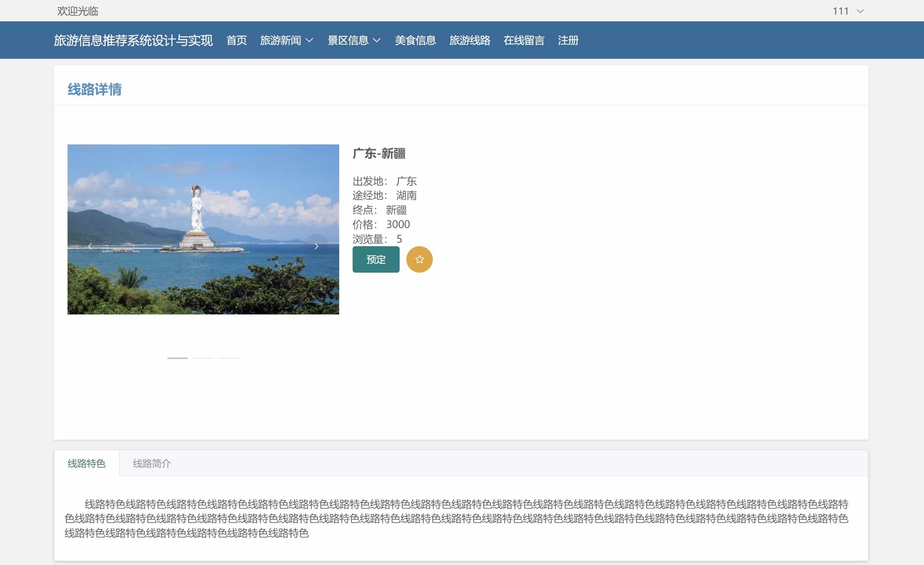Click the 终点 value 新疆
The image size is (924, 565).
tap(396, 210)
